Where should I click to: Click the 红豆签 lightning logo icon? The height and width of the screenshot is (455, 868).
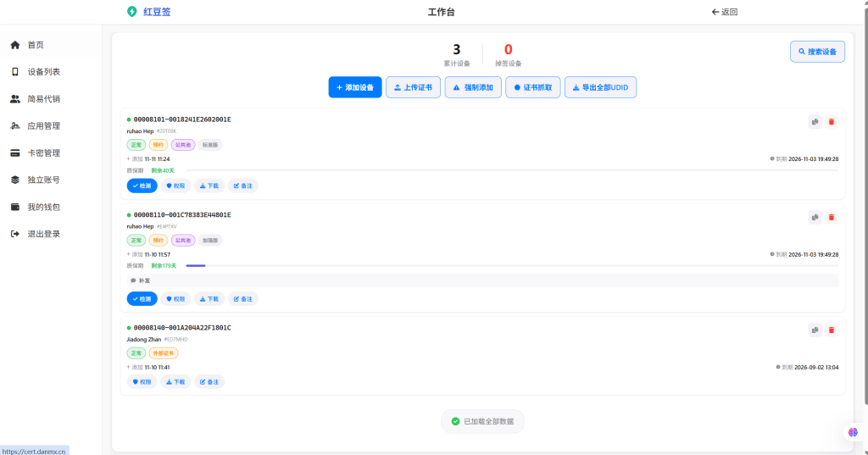pos(131,12)
